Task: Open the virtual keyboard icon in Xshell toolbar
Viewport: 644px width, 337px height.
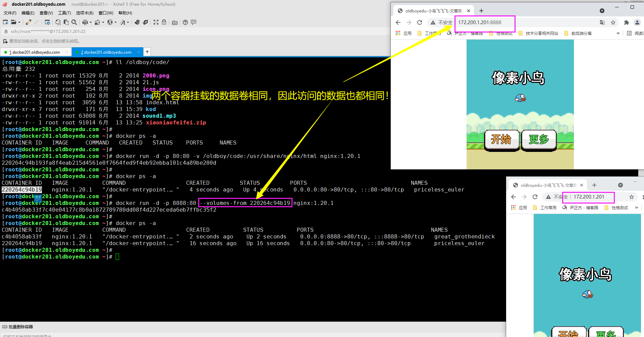Action: click(x=175, y=22)
